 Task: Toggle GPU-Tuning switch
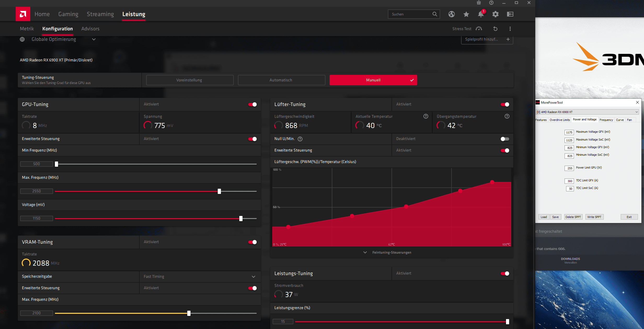point(252,104)
